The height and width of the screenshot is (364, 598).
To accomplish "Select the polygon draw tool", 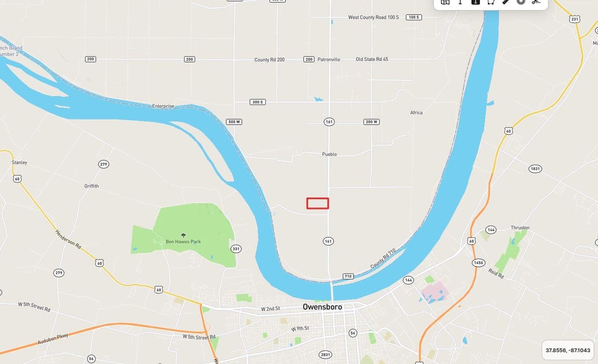I will pos(491,2).
